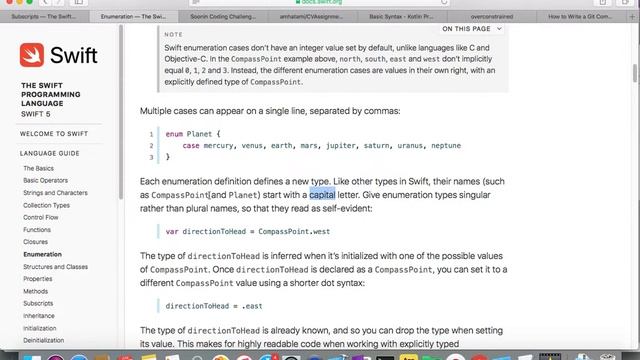This screenshot has height=360, width=640.
Task: Open Inheritance chapter
Action: click(x=39, y=316)
